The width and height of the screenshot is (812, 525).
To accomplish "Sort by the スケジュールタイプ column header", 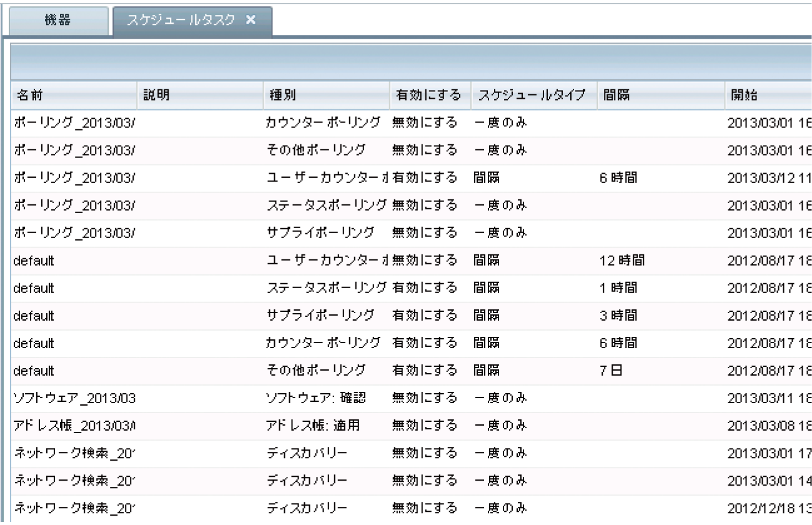I will pyautogui.click(x=531, y=95).
